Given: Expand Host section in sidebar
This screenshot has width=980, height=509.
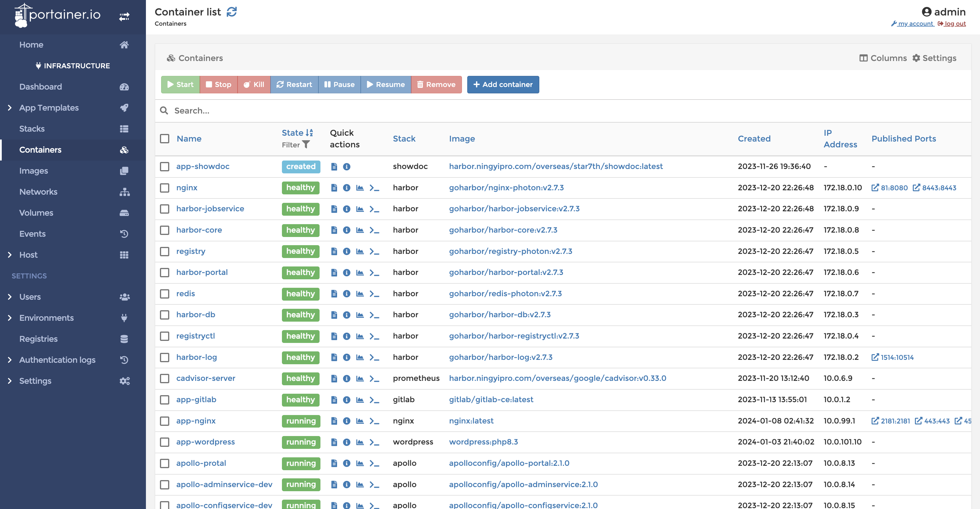Looking at the screenshot, I should [10, 255].
